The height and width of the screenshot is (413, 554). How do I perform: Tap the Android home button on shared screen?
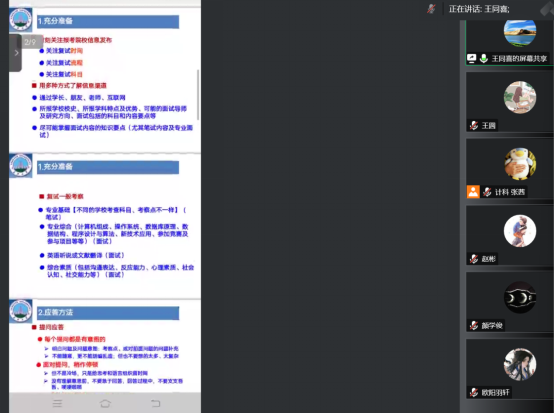105,403
